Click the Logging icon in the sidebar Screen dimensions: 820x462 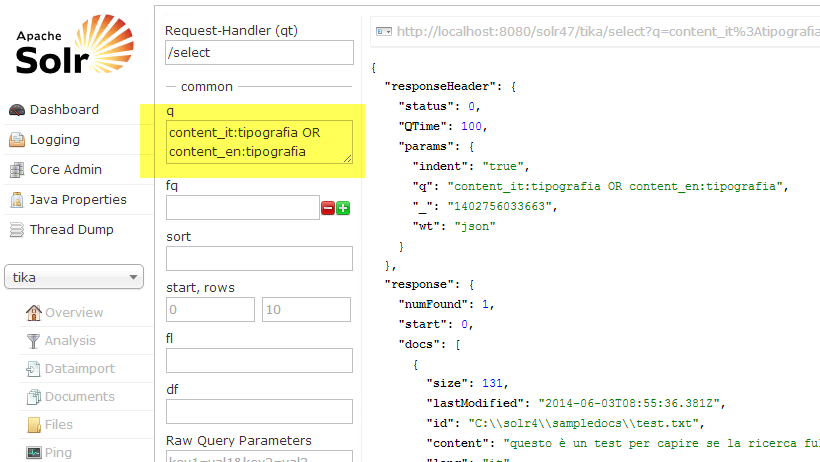[x=17, y=140]
